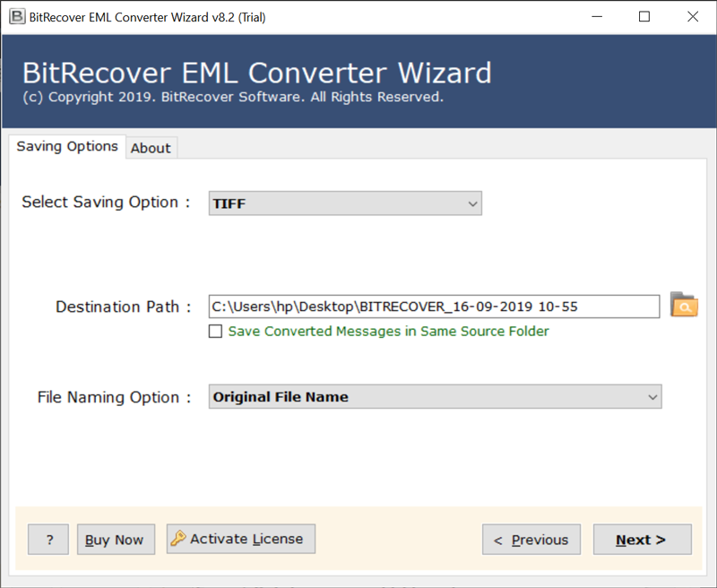Viewport: 717px width, 588px height.
Task: Click inside the Destination Path field
Action: (x=434, y=307)
